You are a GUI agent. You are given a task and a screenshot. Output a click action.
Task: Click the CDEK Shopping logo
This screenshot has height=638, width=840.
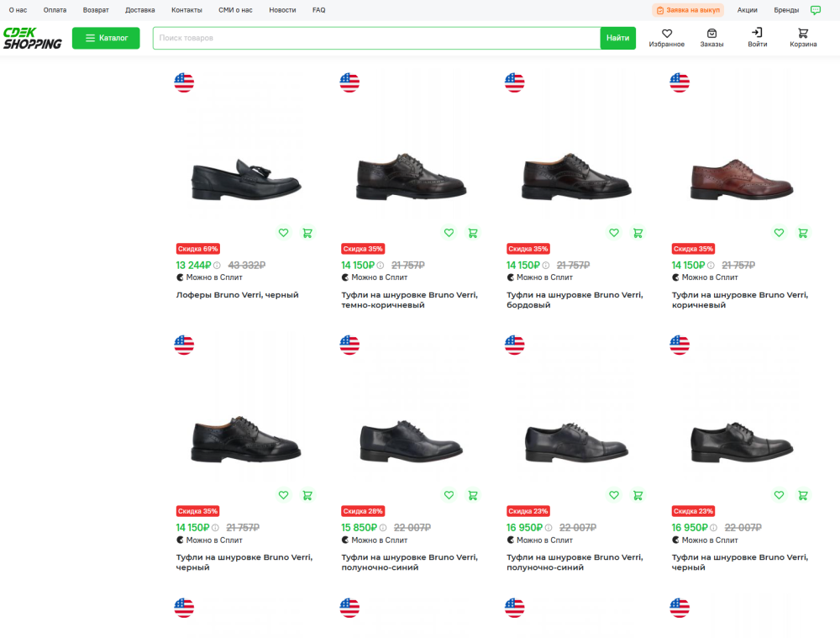tap(32, 38)
